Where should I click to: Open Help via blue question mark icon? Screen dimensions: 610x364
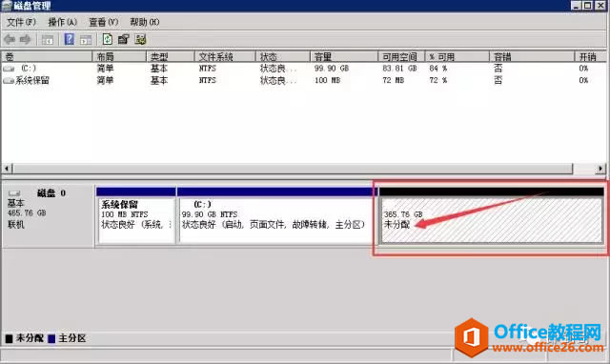pyautogui.click(x=70, y=39)
